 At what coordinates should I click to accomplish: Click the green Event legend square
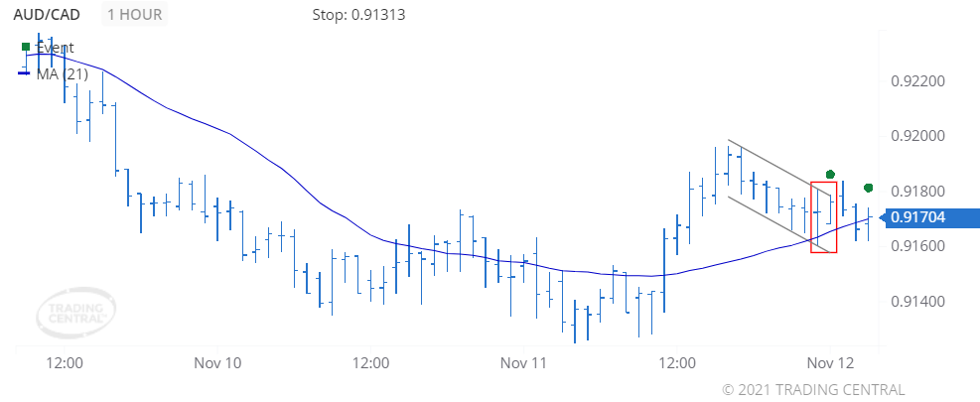pyautogui.click(x=25, y=47)
